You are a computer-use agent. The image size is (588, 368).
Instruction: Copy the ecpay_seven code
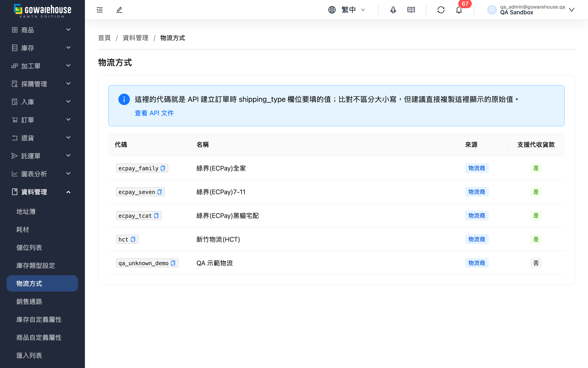tap(159, 192)
